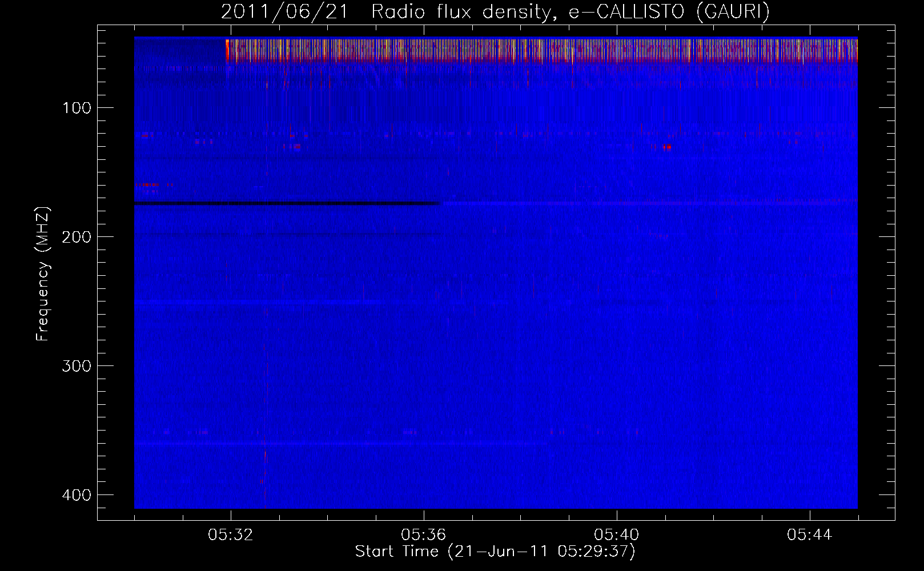Click the 05:36 time tick label
924x571 pixels.
(x=424, y=535)
